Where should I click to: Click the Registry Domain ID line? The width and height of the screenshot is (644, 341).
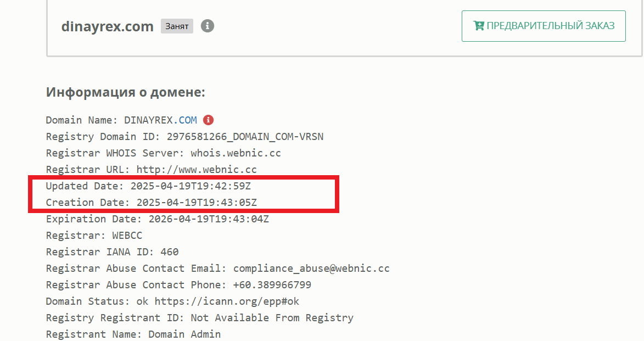click(x=184, y=136)
